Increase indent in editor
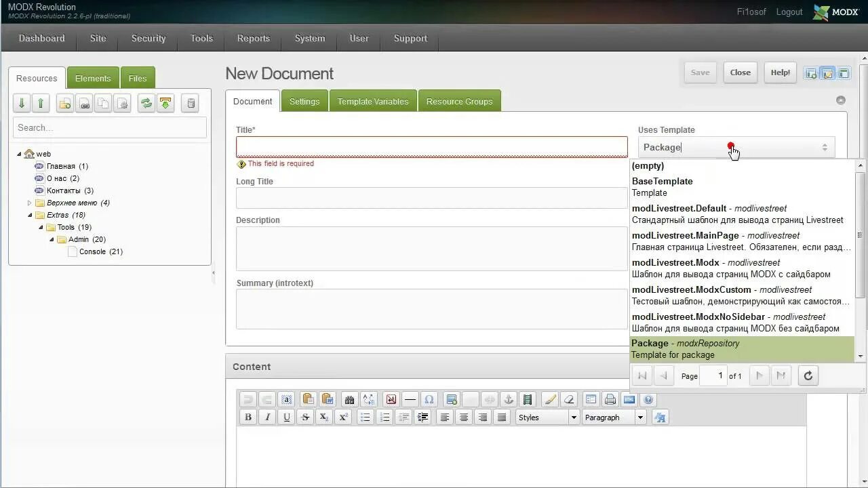The height and width of the screenshot is (488, 868). coord(422,418)
